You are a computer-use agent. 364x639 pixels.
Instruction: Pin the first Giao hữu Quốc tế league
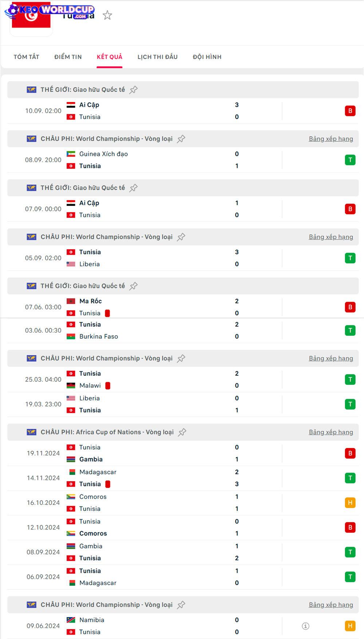tap(134, 90)
